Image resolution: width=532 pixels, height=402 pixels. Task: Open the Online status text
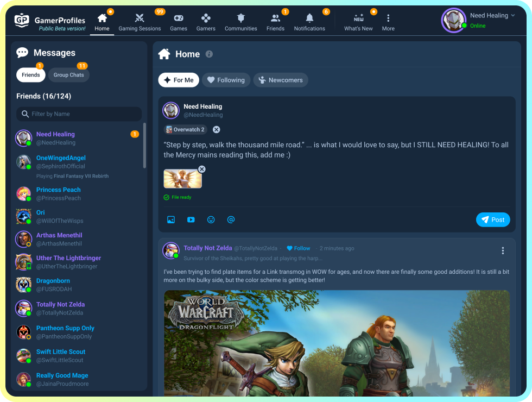[478, 26]
